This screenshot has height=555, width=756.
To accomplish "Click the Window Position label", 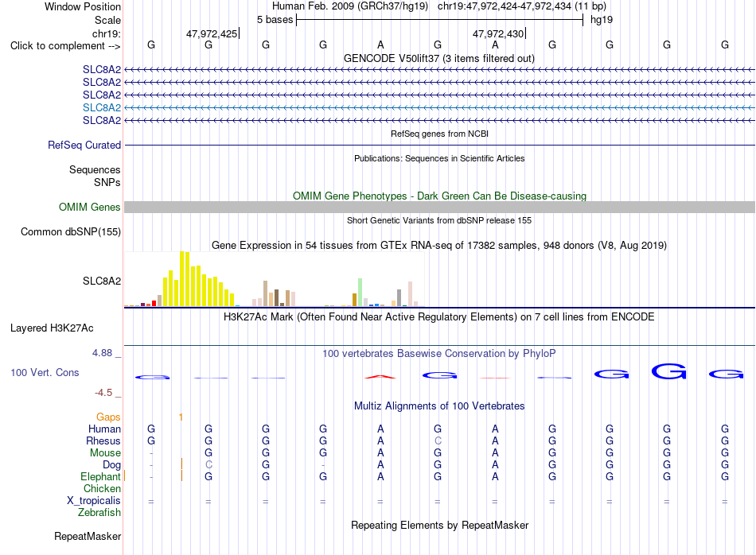I will click(83, 6).
